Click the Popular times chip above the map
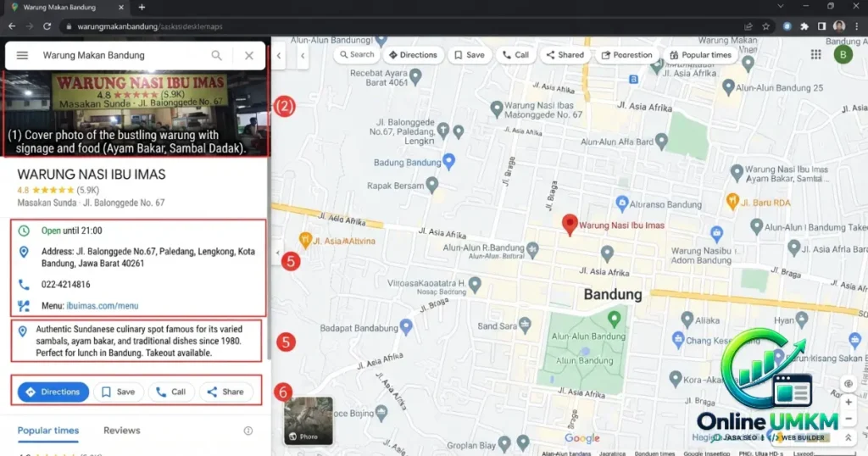The image size is (868, 456). pyautogui.click(x=700, y=55)
